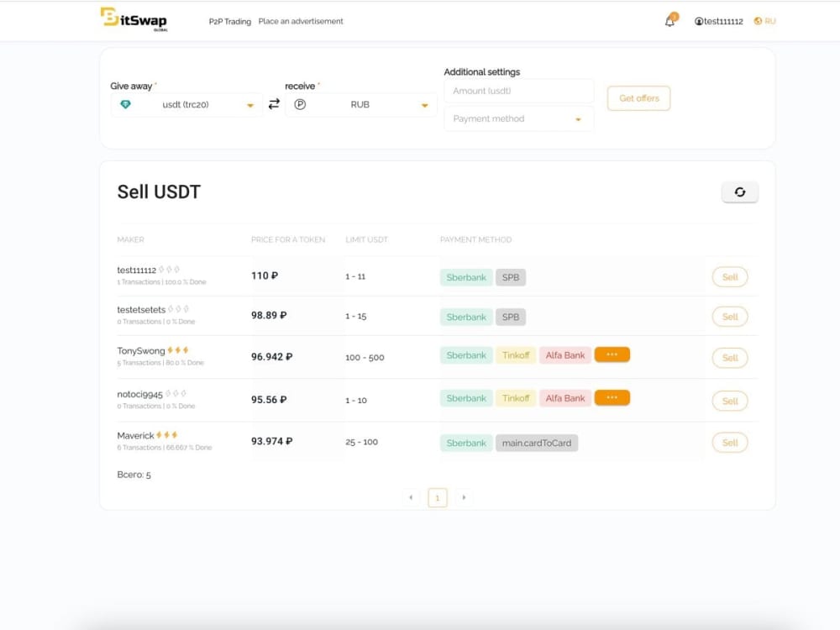Show more payment methods for TonySwong

point(612,354)
